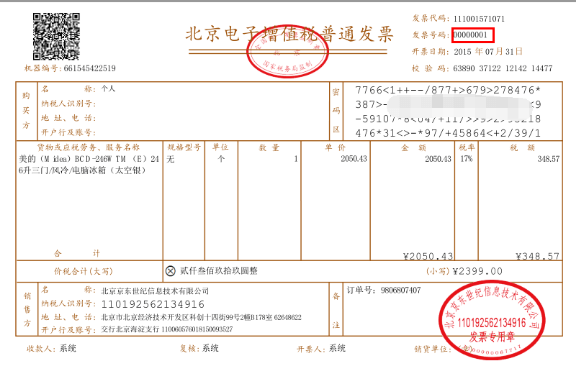Select seller tax ID 110192562134916 in the seller row

(153, 304)
